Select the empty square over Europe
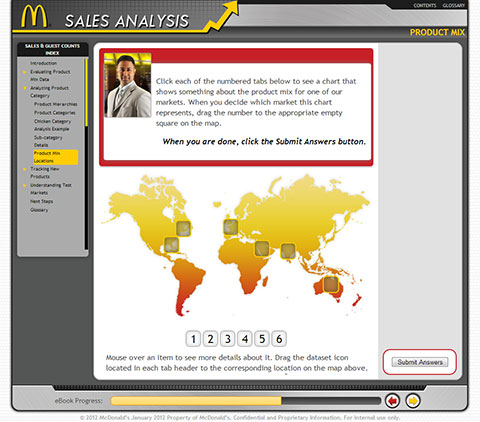The height and width of the screenshot is (422, 480). [231, 227]
